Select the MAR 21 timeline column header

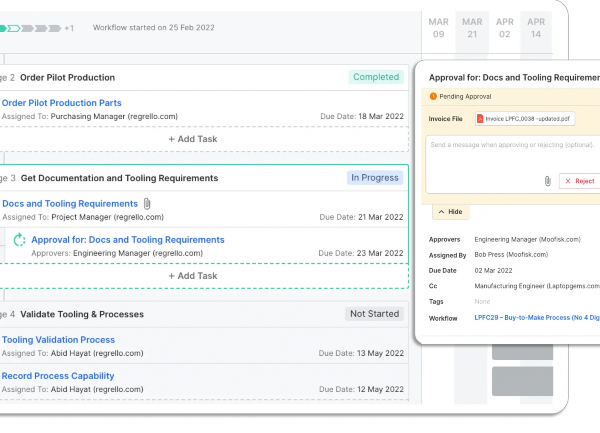(472, 28)
